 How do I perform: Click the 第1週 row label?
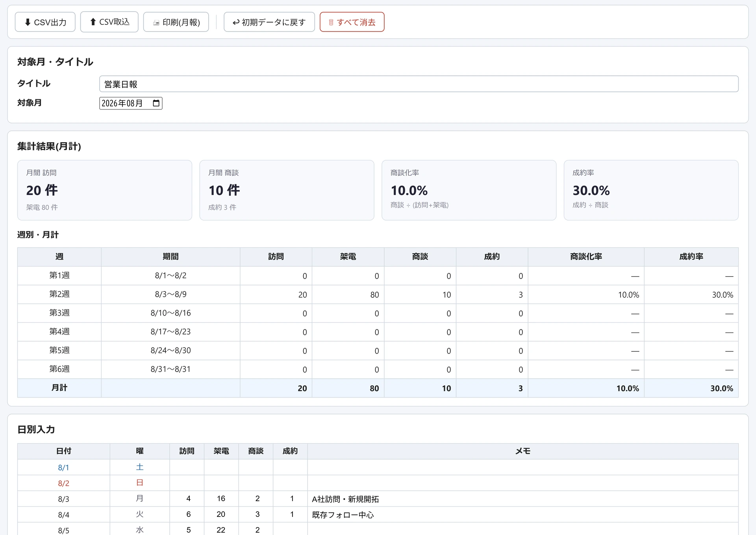[59, 275]
